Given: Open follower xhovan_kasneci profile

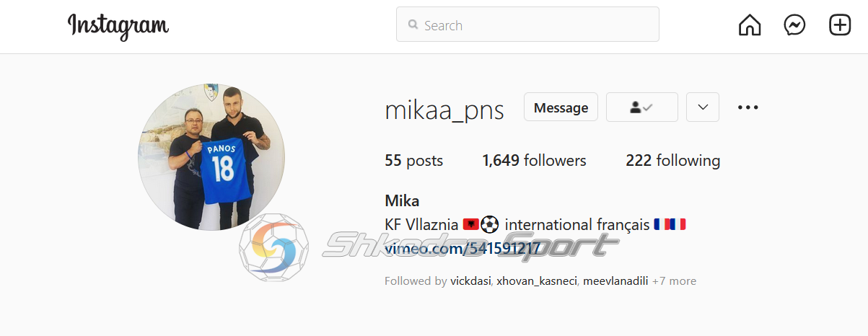Looking at the screenshot, I should click(537, 281).
